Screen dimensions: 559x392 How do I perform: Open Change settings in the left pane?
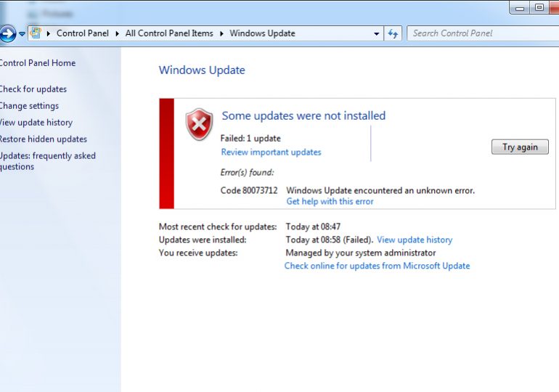tap(29, 106)
